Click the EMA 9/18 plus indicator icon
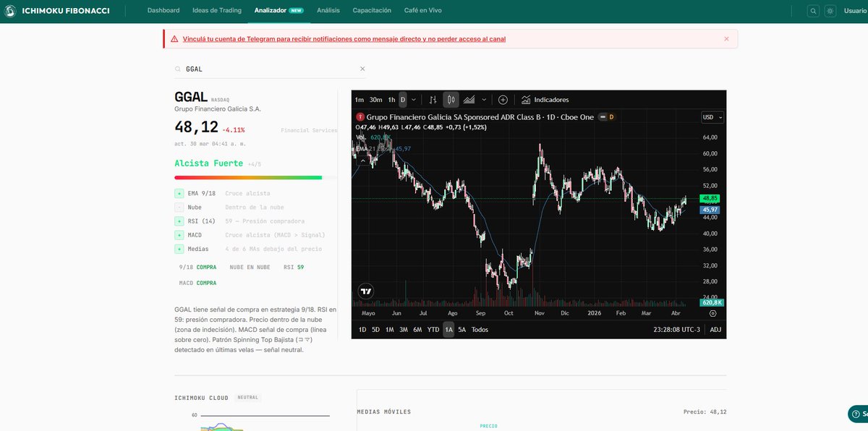Viewport: 868px width, 431px height. (x=179, y=194)
